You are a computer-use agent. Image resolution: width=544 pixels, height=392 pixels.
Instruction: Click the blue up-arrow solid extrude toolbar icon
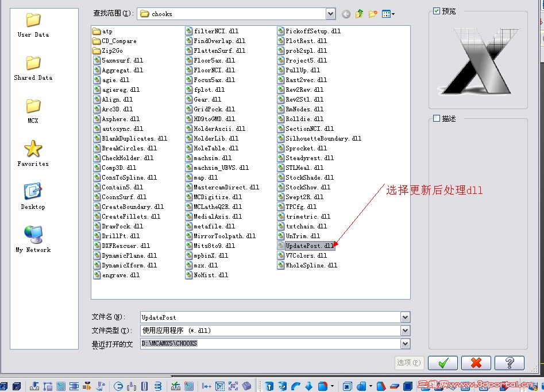[269, 386]
